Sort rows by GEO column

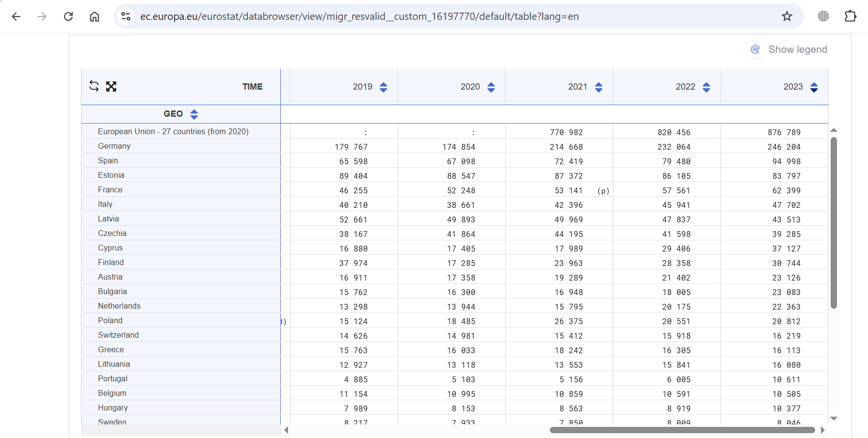[x=194, y=114]
